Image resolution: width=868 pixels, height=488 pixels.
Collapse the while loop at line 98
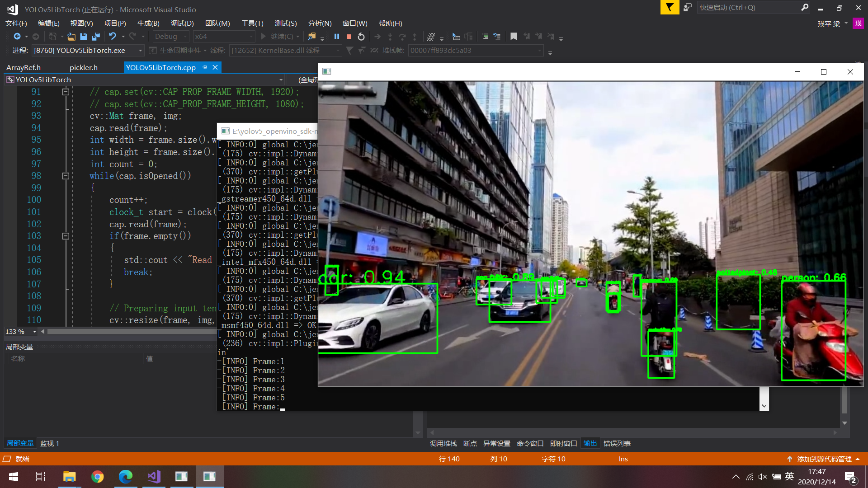coord(66,176)
